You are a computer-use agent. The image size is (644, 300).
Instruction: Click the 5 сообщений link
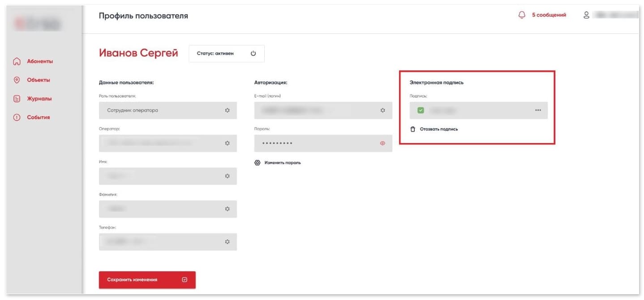(x=549, y=15)
